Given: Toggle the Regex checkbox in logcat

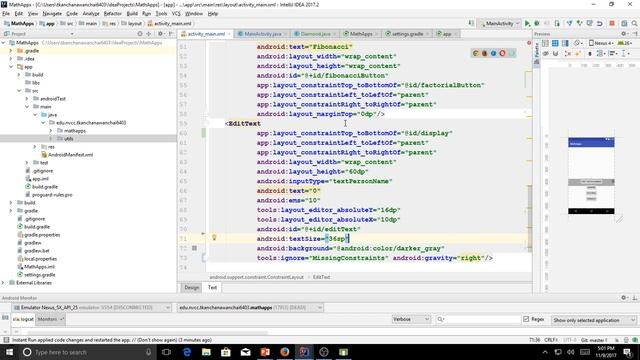Looking at the screenshot, I should 526,319.
